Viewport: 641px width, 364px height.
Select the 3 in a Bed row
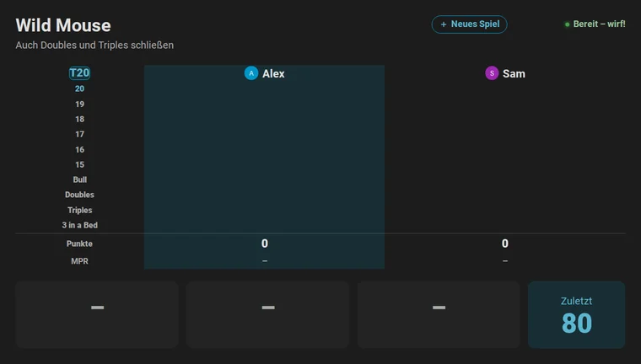coord(80,225)
